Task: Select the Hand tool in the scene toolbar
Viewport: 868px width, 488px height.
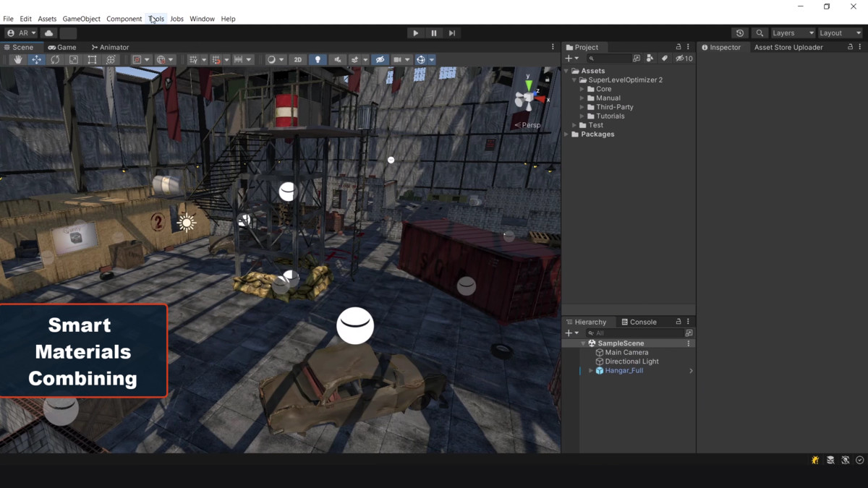Action: click(17, 59)
